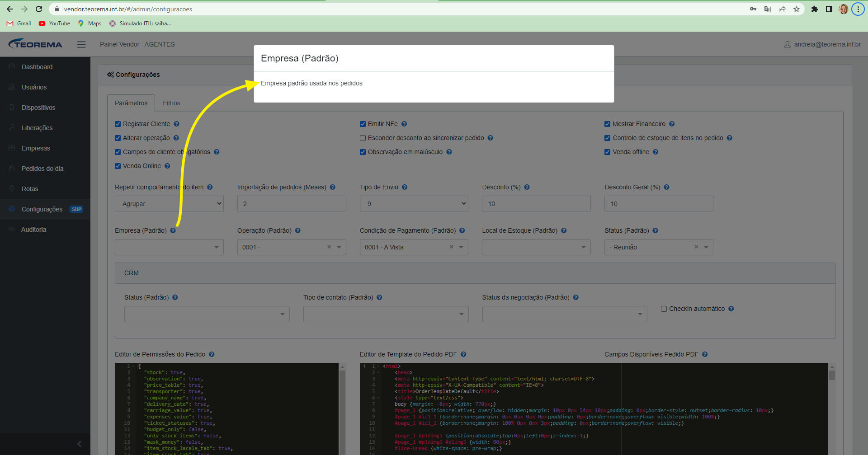Toggle Observação em maiúsculo checkbox
This screenshot has height=455, width=868.
(363, 152)
